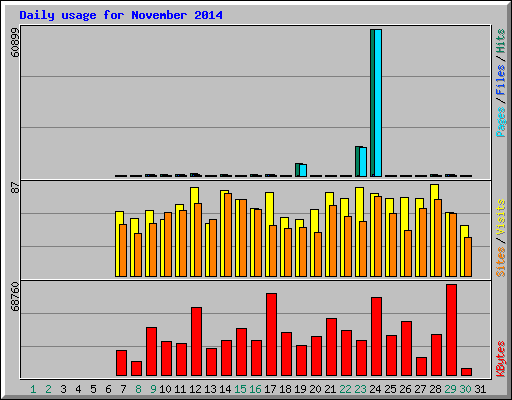Click the orange sites bar for day 28
The height and width of the screenshot is (400, 512).
click(x=438, y=238)
